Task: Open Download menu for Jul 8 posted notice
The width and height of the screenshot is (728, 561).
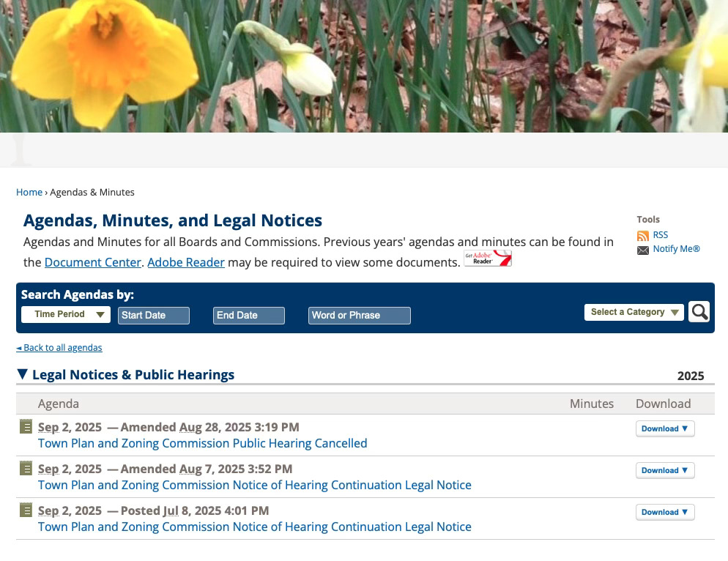Action: (x=664, y=513)
